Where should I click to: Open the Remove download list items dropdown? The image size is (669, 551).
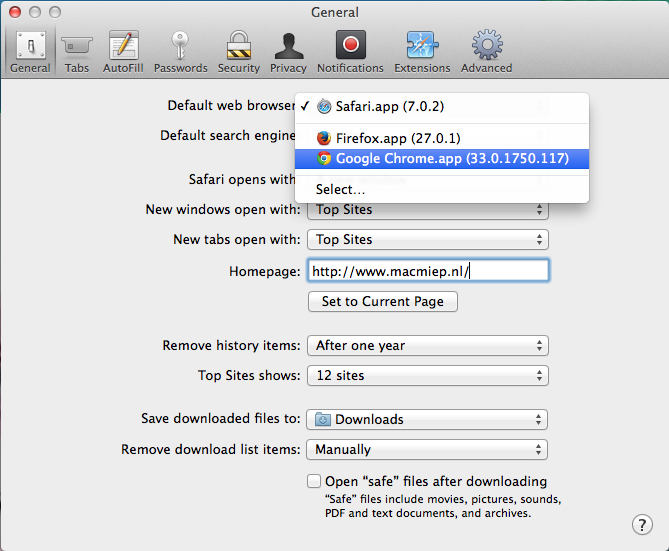(x=427, y=449)
